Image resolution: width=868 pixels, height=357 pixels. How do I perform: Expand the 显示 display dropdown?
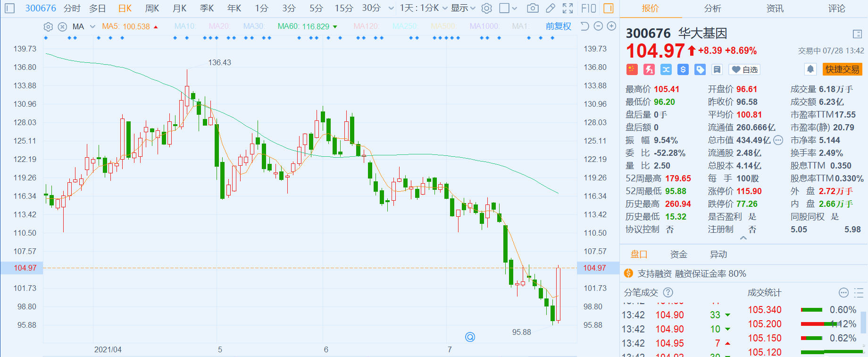click(463, 8)
